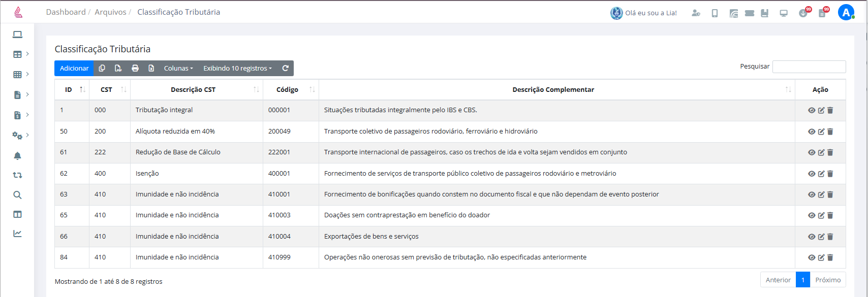Delete the row with código 410003

(x=830, y=215)
